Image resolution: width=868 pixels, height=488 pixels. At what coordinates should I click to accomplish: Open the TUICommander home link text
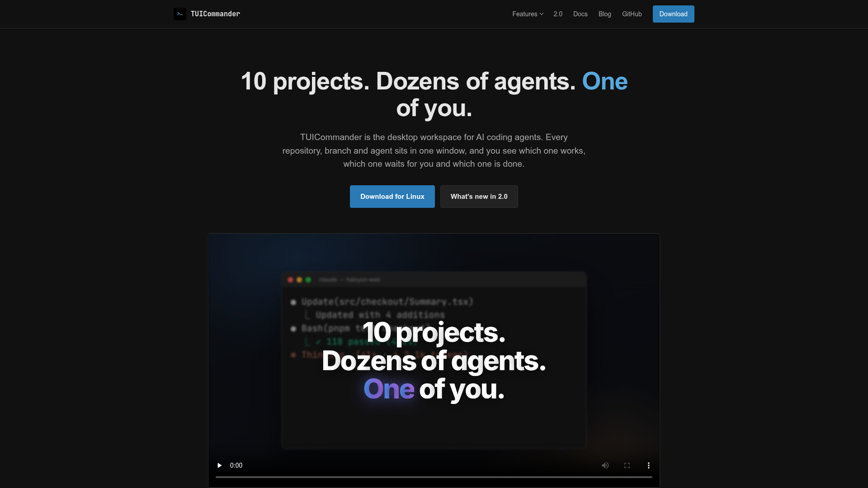coord(215,14)
